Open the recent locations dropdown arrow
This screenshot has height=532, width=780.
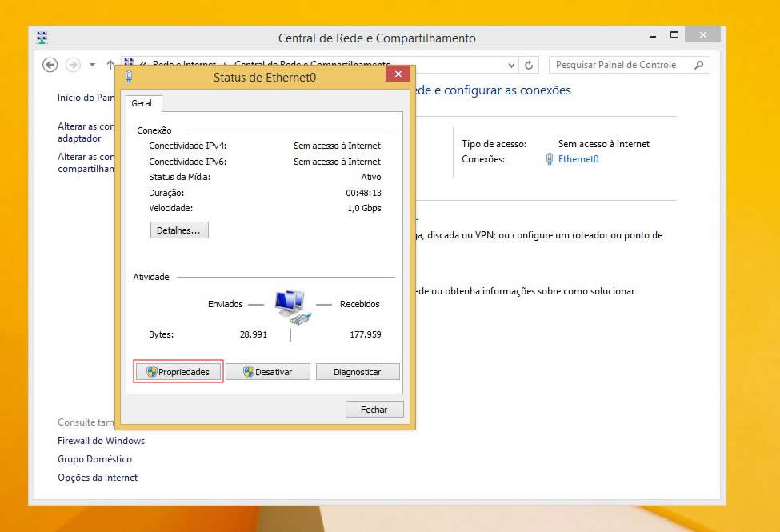click(x=92, y=65)
